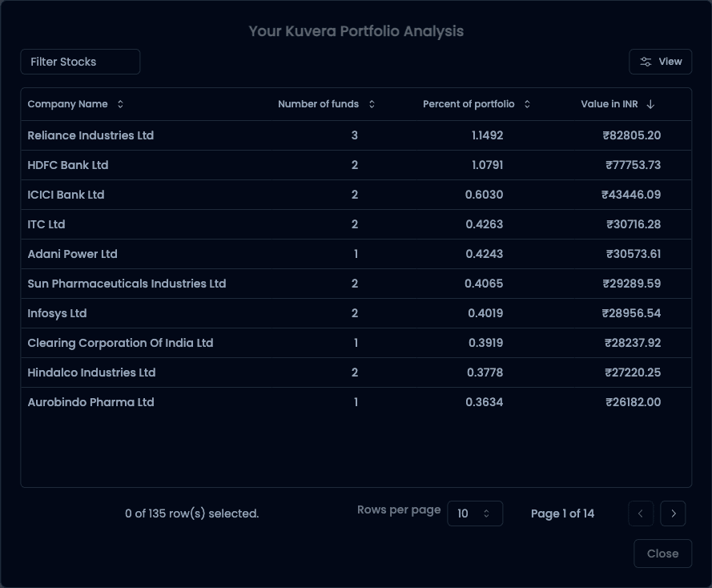This screenshot has height=588, width=712.
Task: Open the View column settings button
Action: click(661, 62)
